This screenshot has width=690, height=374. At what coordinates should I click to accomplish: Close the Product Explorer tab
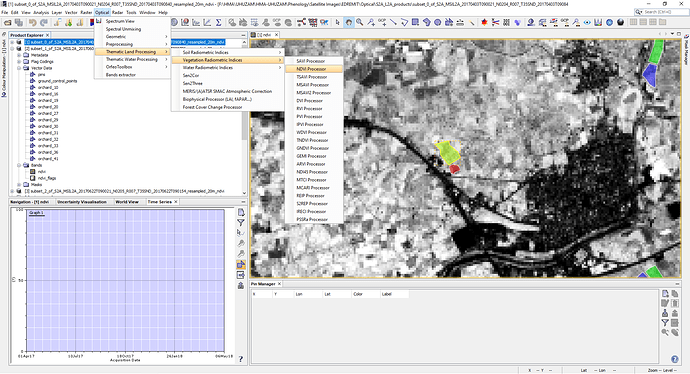coord(48,35)
